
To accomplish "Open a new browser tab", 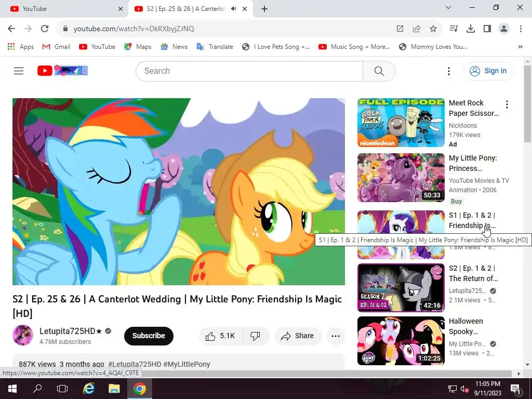I will click(264, 9).
